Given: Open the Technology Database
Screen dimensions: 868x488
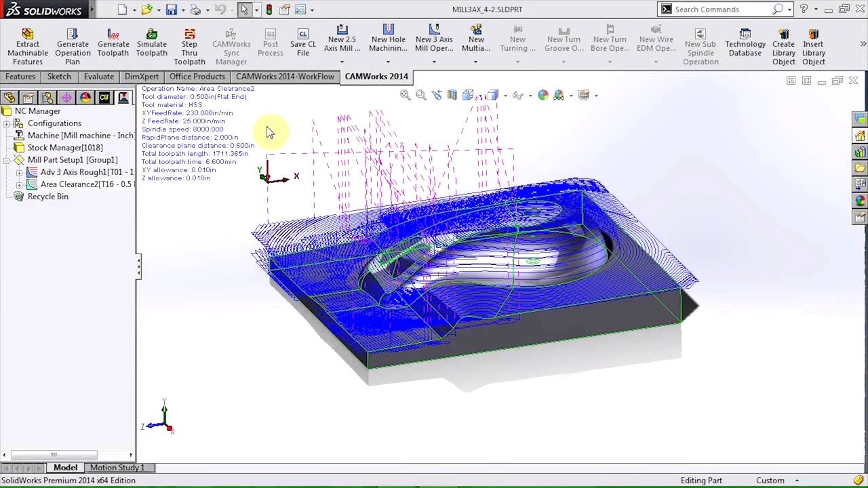Looking at the screenshot, I should coord(745,43).
